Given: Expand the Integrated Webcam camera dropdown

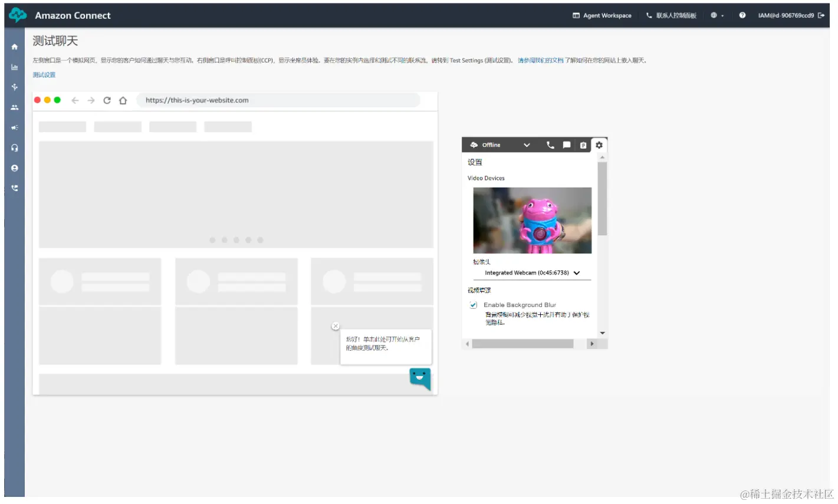Looking at the screenshot, I should (533, 273).
